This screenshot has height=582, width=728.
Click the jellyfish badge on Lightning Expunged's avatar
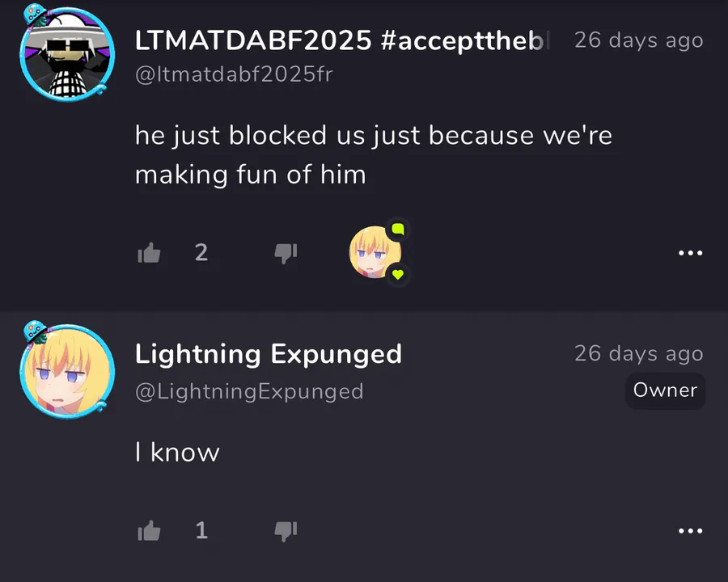click(36, 332)
